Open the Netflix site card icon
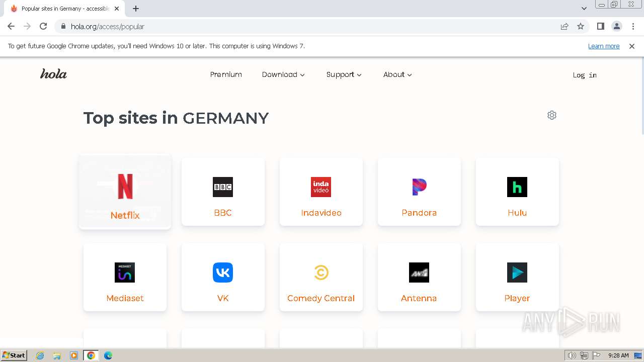The height and width of the screenshot is (362, 644). point(125,187)
